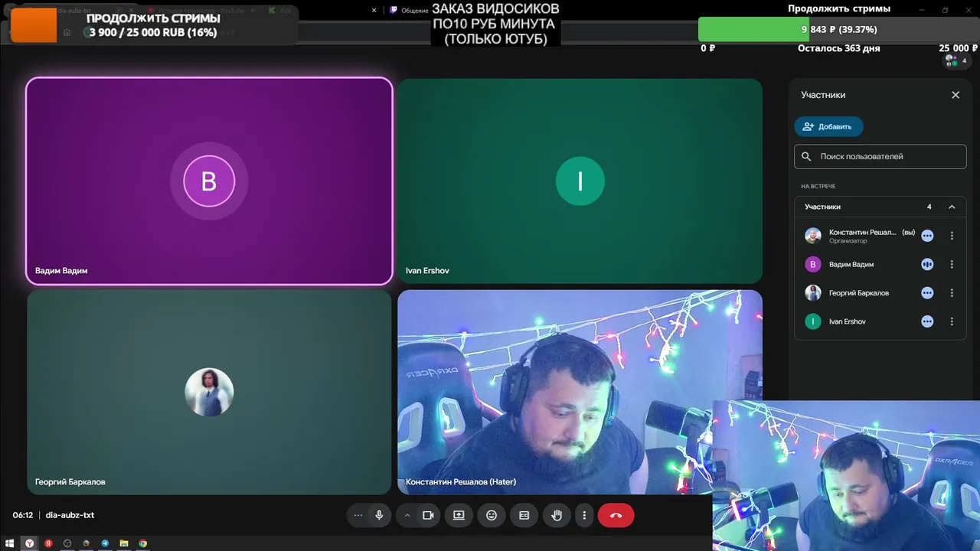Click the meeting code dia-aubz-txt
Viewport: 980px width, 551px height.
[70, 515]
